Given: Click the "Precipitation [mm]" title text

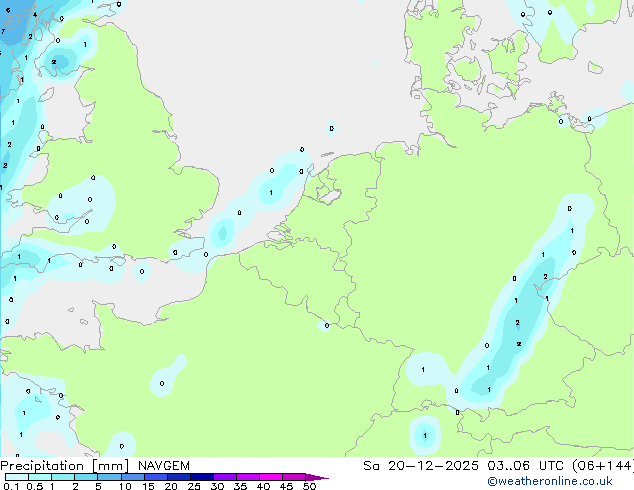Looking at the screenshot, I should coord(65,466).
